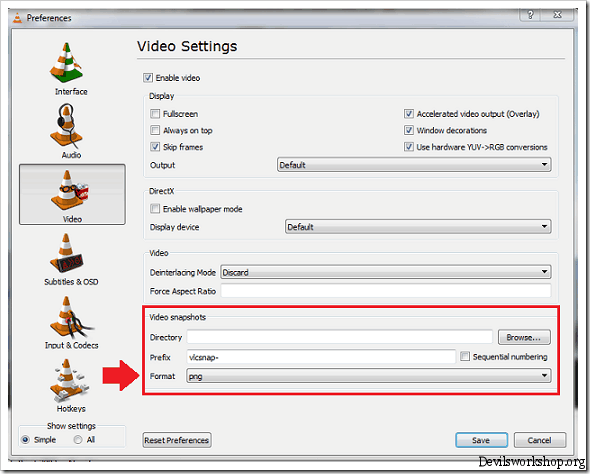Select the Video settings cone icon
Screen dimensions: 590x474
click(x=70, y=190)
